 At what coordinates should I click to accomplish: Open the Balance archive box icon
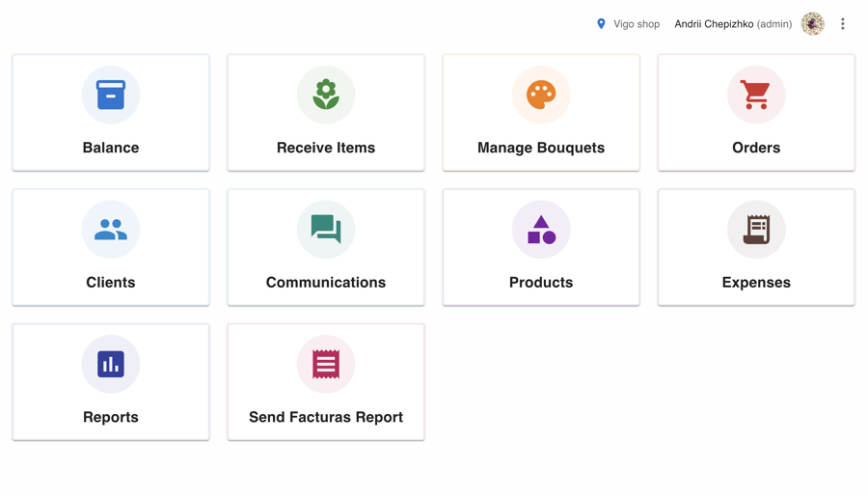111,95
